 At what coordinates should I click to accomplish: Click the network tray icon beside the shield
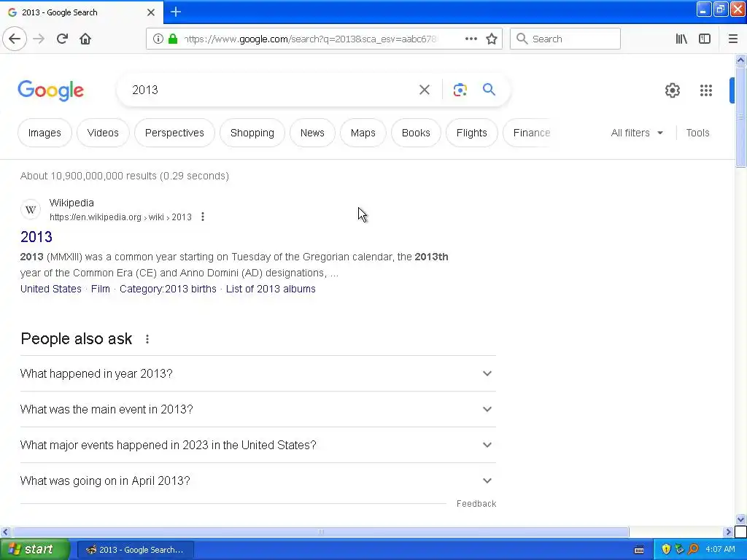(x=679, y=549)
